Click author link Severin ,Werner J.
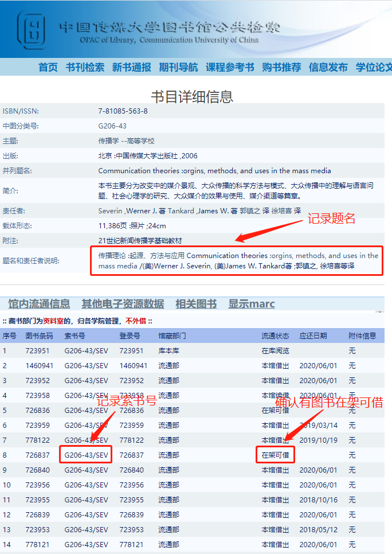Screen dimensions: 392x554 pyautogui.click(x=126, y=211)
